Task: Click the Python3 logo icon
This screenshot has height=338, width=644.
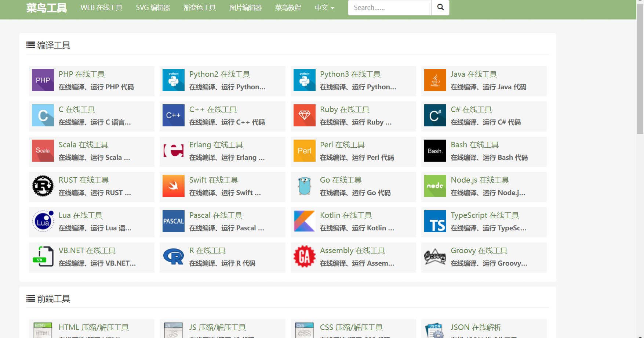Action: 305,80
